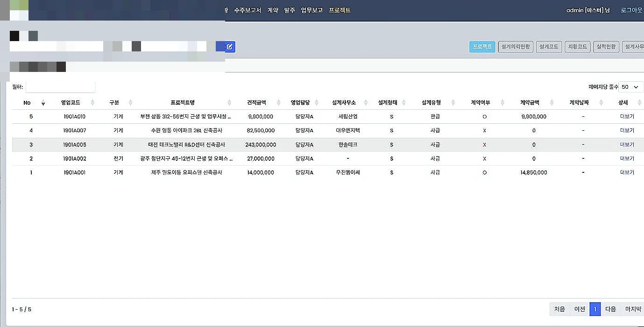Switch to the 설계코드 tab
Viewport: 644px width, 327px height.
pos(549,46)
